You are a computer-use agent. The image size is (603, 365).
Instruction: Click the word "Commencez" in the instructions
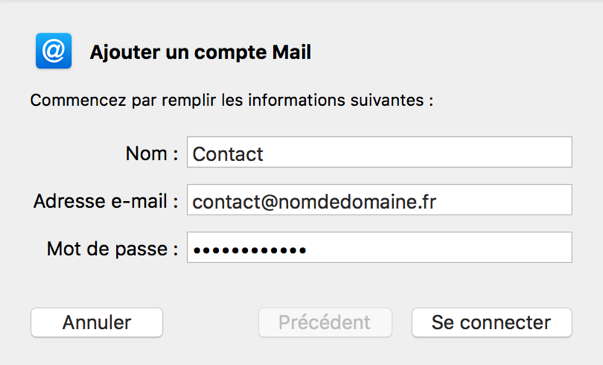tap(78, 100)
